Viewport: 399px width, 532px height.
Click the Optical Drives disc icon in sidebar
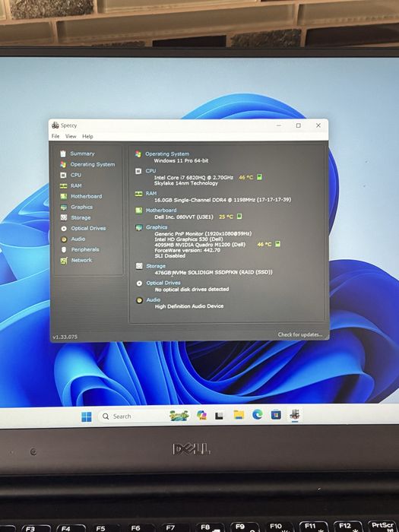point(64,228)
